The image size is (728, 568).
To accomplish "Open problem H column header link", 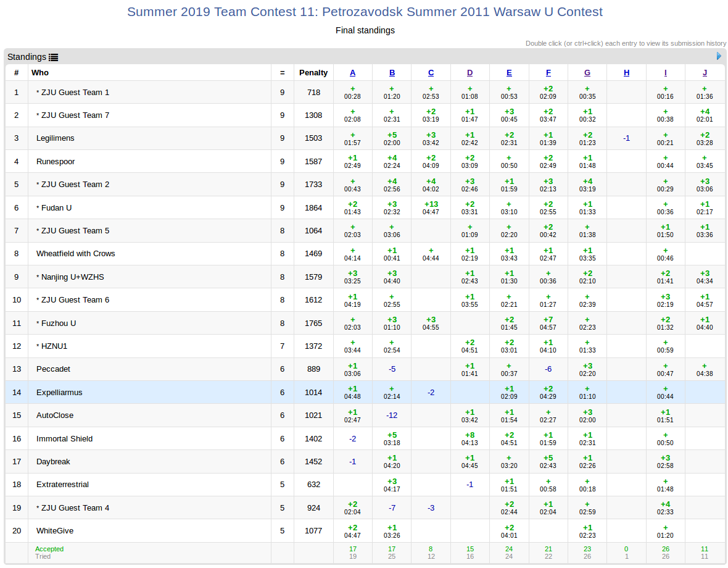I will tap(626, 73).
